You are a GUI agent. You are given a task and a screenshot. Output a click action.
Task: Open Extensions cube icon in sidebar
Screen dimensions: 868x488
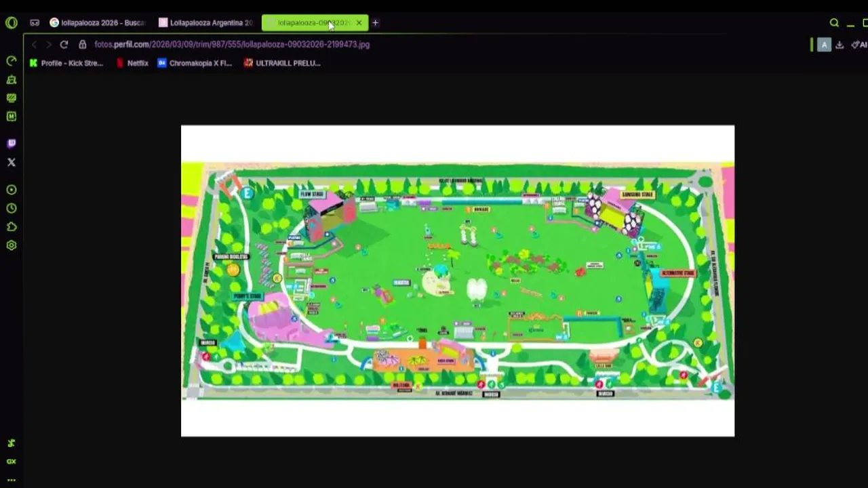(12, 226)
